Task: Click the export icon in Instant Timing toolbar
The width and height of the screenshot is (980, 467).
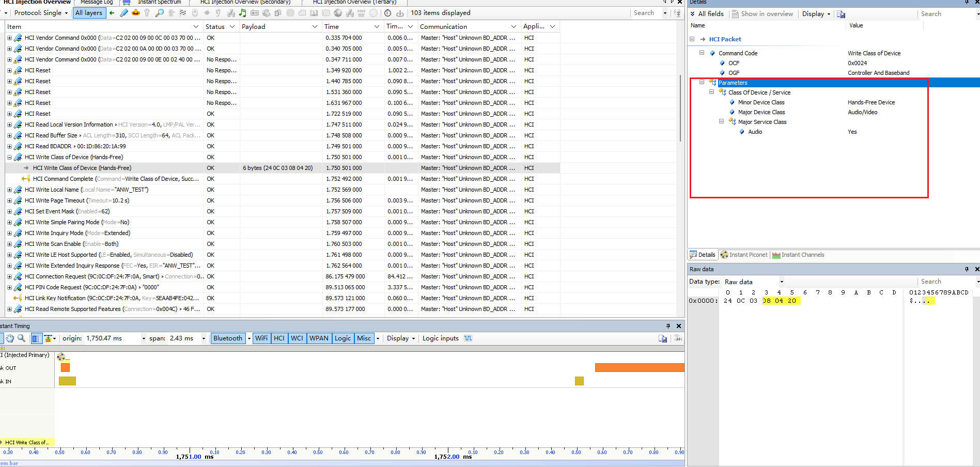Action: pos(663,339)
